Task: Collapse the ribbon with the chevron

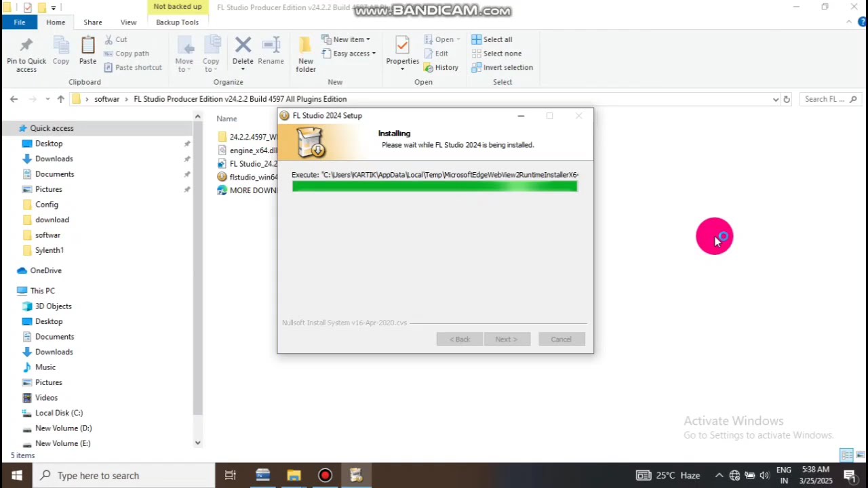Action: pos(849,22)
